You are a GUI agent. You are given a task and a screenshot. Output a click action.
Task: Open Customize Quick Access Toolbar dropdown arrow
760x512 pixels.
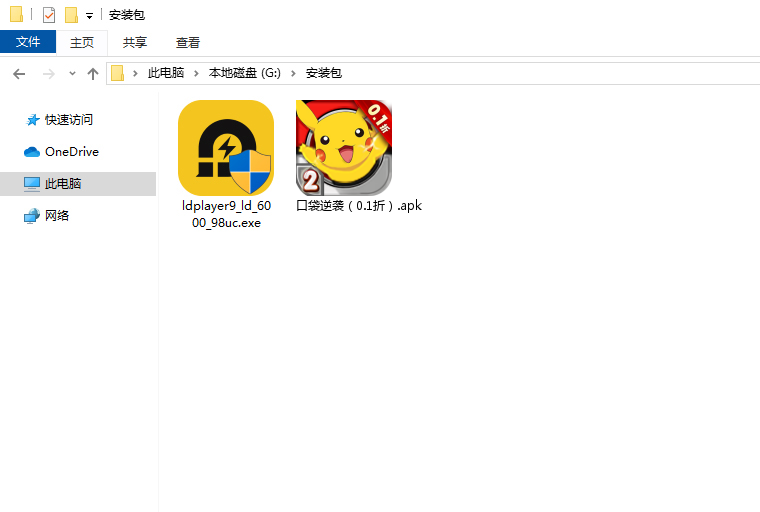click(x=89, y=16)
